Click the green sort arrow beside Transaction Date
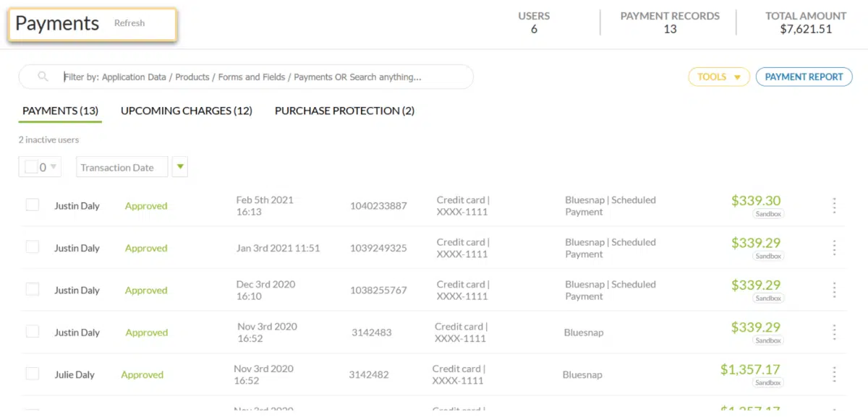Screen dimensions: 868x417 (181, 167)
